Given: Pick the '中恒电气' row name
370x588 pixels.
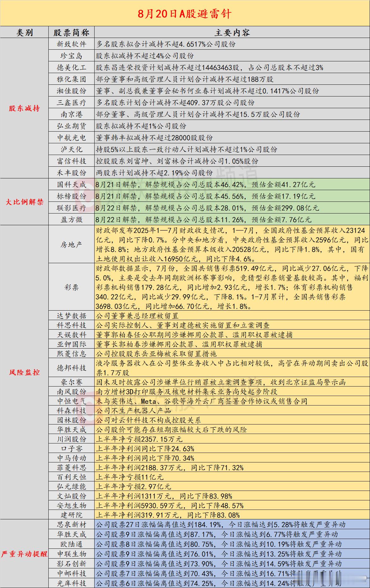Looking at the screenshot, I should coord(71,401).
